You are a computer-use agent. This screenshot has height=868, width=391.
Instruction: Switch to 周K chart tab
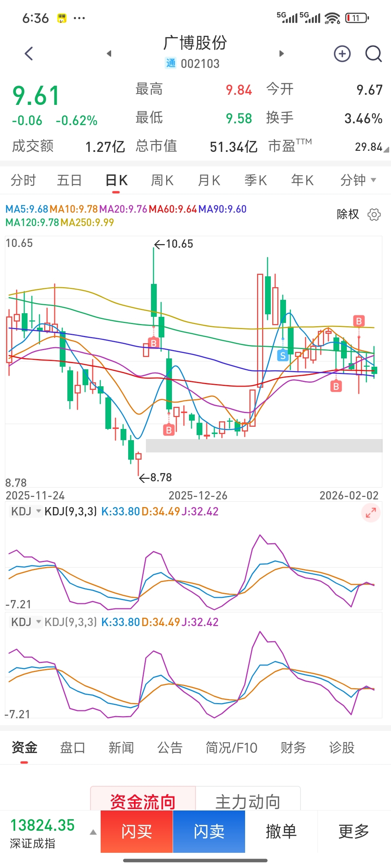click(x=162, y=180)
